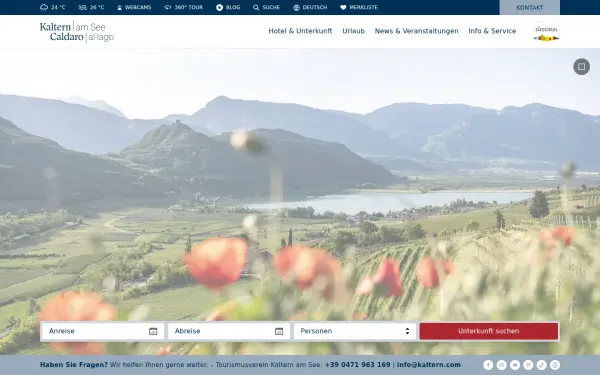The width and height of the screenshot is (600, 375).
Task: Click the Unterkunft suchen button
Action: (489, 331)
